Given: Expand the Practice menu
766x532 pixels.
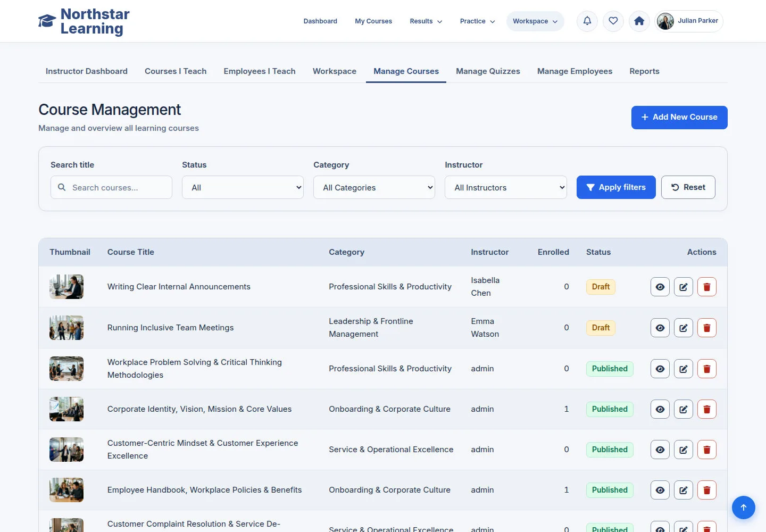Looking at the screenshot, I should (478, 21).
